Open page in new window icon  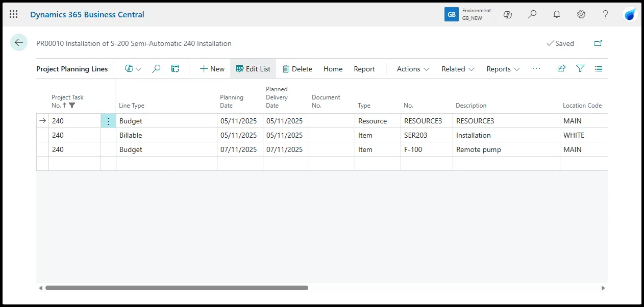599,43
